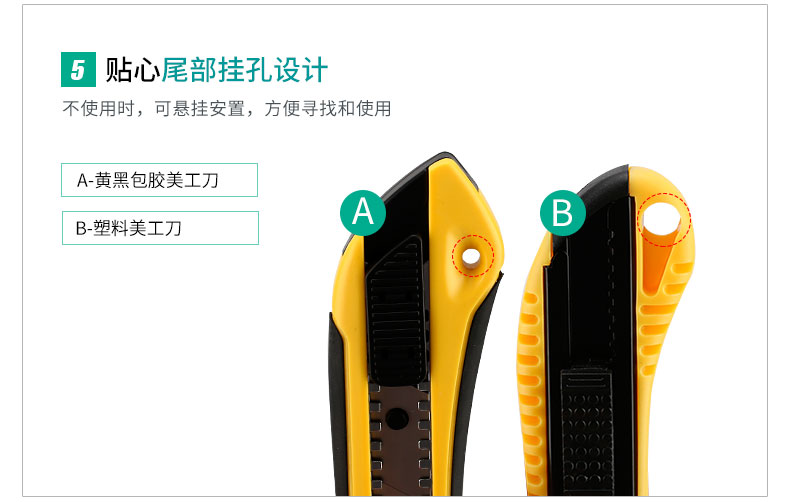
Task: Click the round hole in knife A's blade
Action: pyautogui.click(x=397, y=418)
